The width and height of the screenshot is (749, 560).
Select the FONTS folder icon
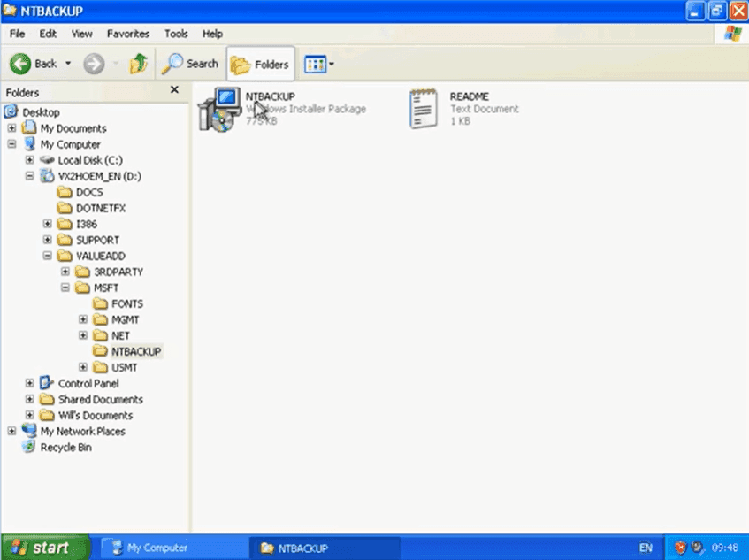pos(100,303)
